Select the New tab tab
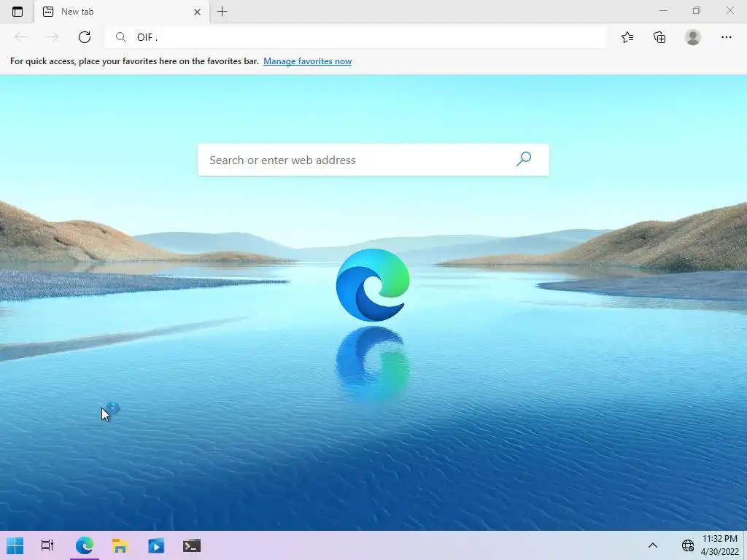This screenshot has width=747, height=560. tap(122, 12)
